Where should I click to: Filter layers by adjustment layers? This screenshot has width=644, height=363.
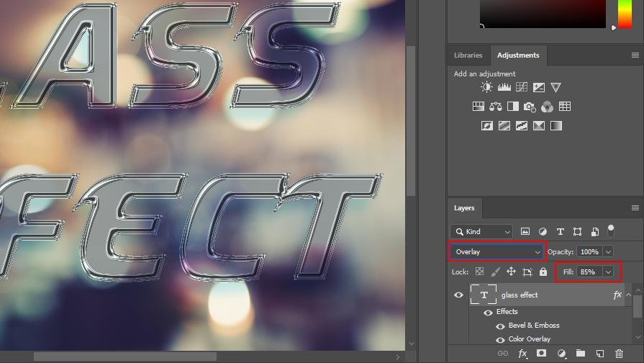point(543,231)
